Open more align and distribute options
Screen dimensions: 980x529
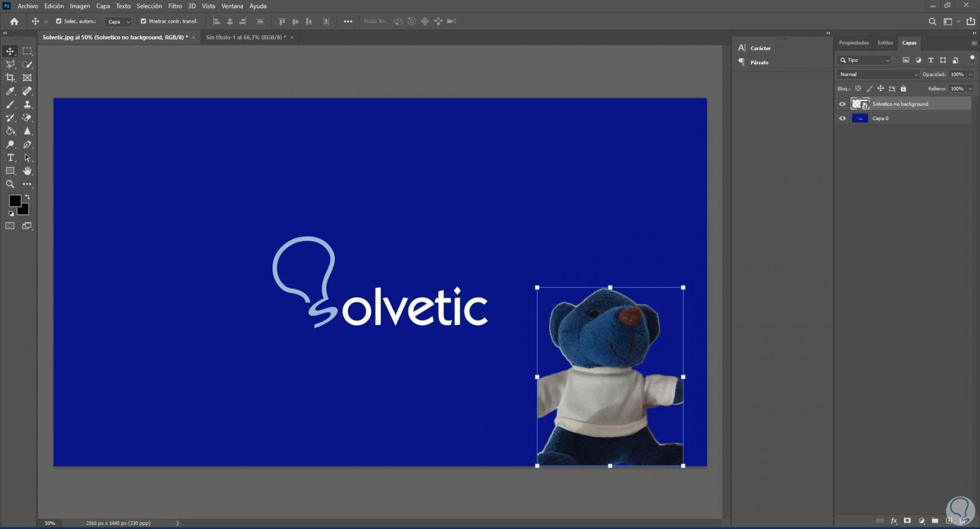click(348, 21)
